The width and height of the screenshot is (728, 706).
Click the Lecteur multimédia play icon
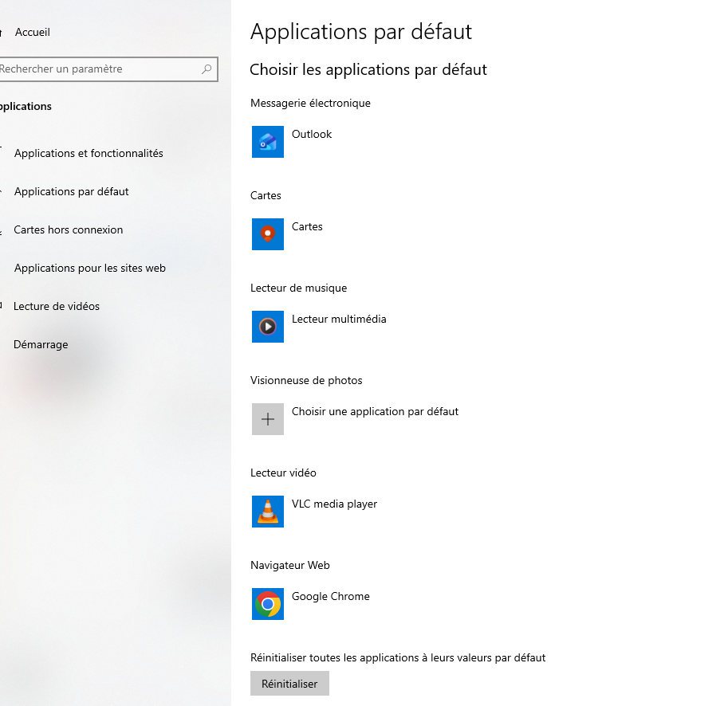268,327
